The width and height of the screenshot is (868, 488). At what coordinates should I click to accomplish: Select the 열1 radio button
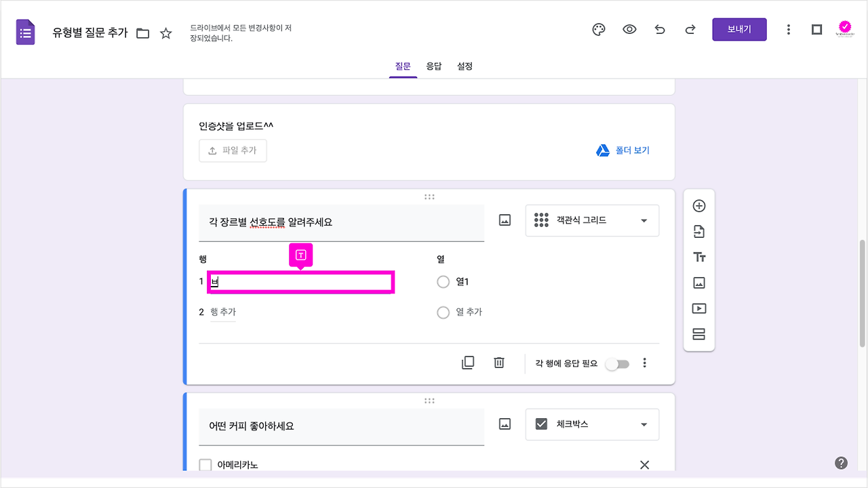(x=443, y=281)
